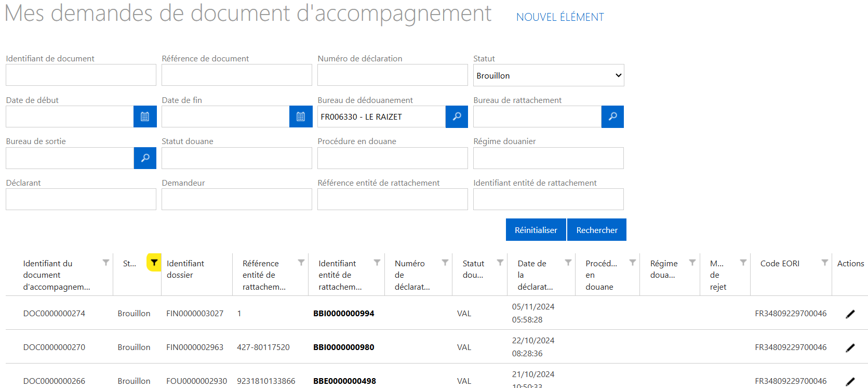Screen dimensions: 868x388
Task: Edit row DOC0000000274 with pencil icon
Action: click(850, 314)
